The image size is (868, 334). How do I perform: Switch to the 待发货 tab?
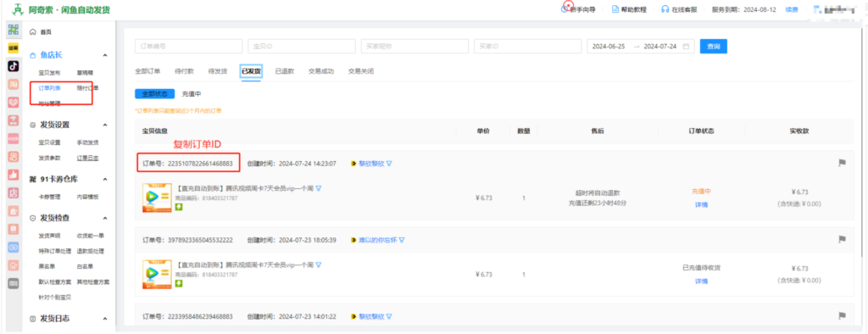coord(218,71)
